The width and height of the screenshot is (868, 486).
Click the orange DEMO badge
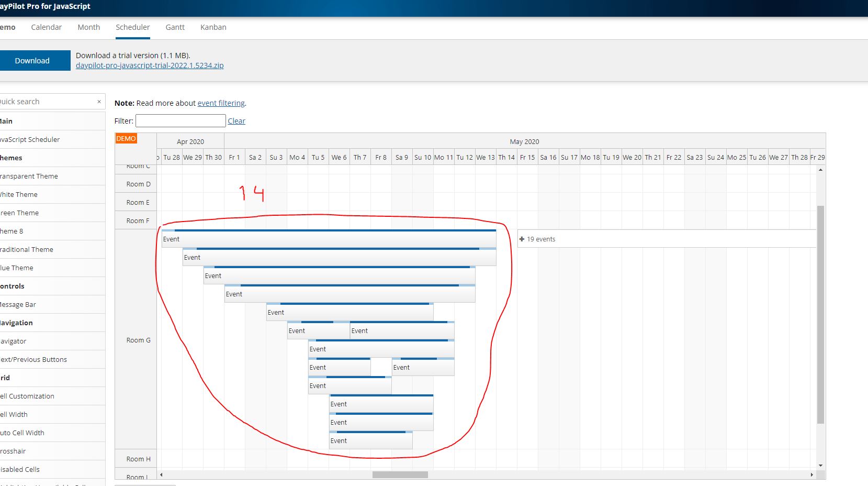[x=126, y=138]
